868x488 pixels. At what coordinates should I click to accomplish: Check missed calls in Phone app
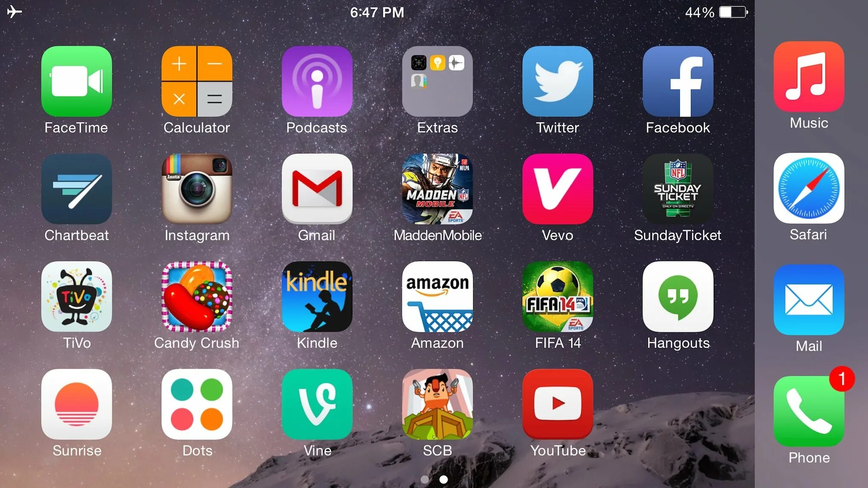[x=809, y=417]
